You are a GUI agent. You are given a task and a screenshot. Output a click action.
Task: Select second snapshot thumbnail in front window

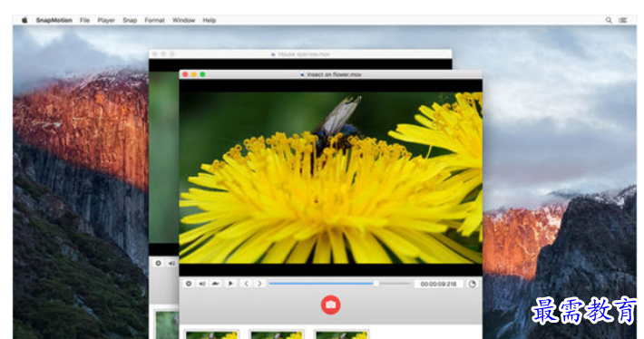(x=277, y=334)
